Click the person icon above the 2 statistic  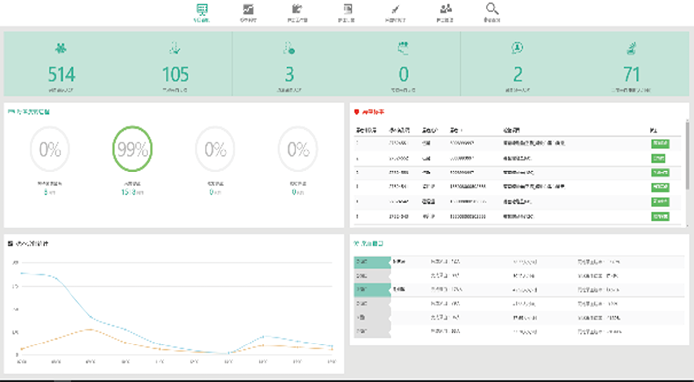click(x=517, y=48)
